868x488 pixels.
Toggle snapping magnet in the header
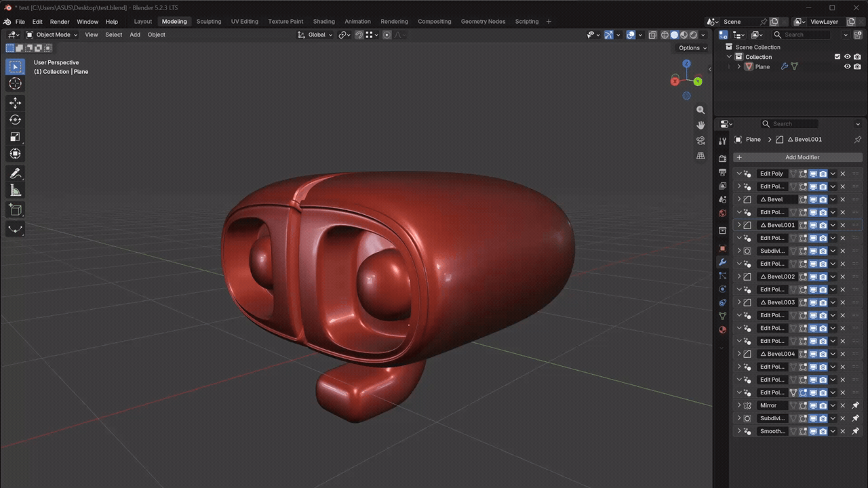point(359,35)
